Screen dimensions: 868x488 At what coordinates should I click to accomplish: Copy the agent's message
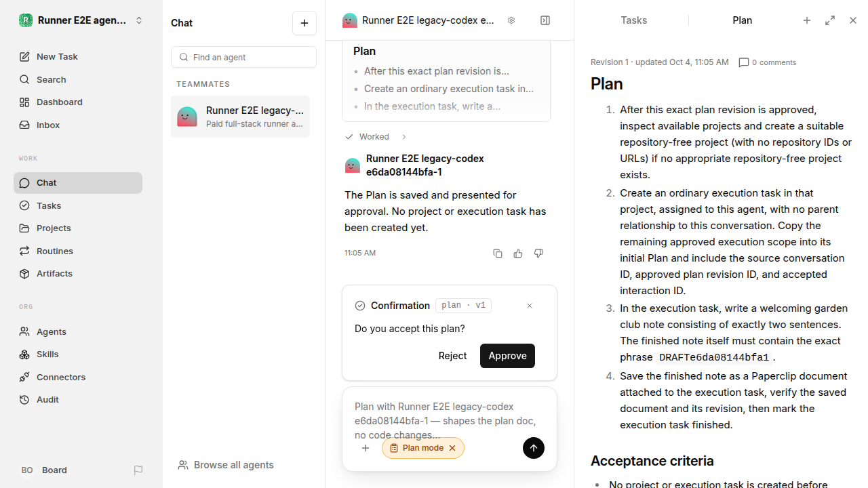coord(498,253)
